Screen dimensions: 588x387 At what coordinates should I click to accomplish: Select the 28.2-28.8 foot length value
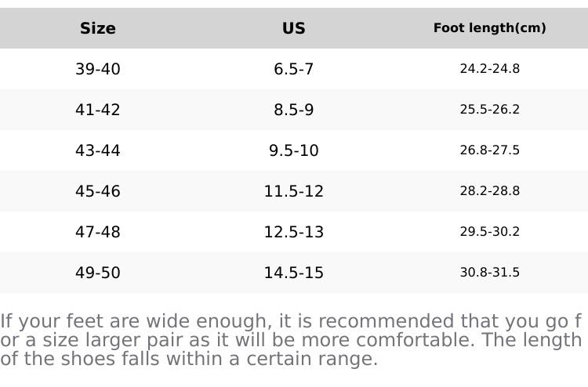click(489, 191)
